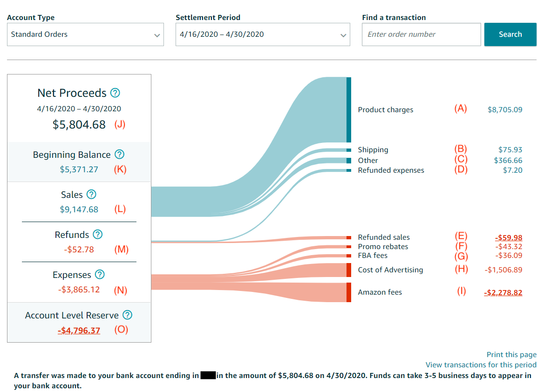Open View transactions for this period
The image size is (537, 392).
tap(481, 365)
